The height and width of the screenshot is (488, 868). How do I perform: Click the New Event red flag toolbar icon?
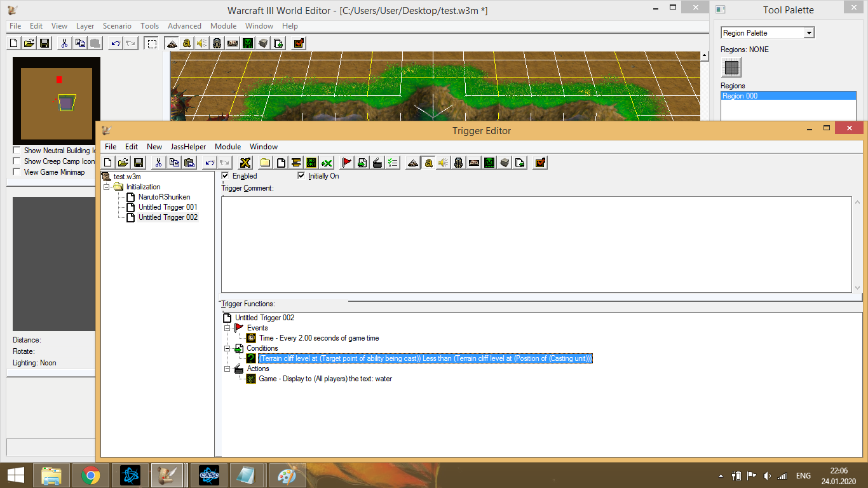(346, 163)
